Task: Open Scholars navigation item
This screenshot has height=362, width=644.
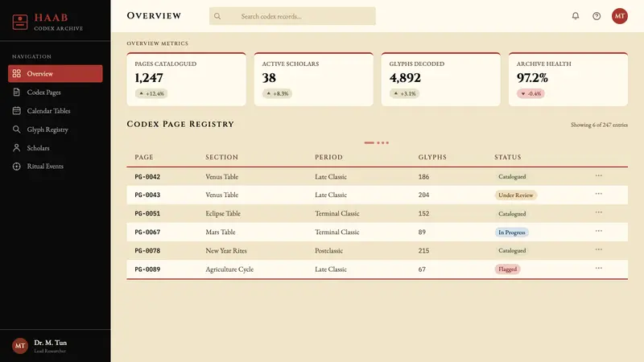Action: coord(55,148)
